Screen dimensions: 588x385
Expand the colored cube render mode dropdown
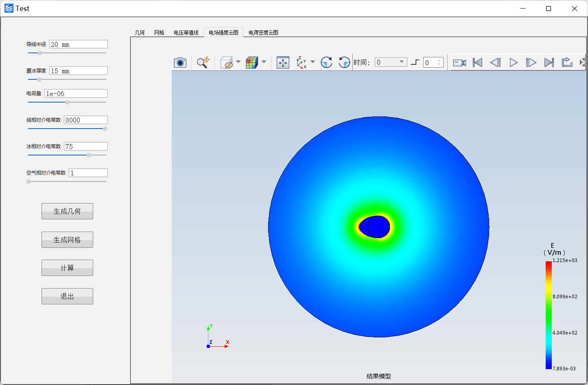264,62
